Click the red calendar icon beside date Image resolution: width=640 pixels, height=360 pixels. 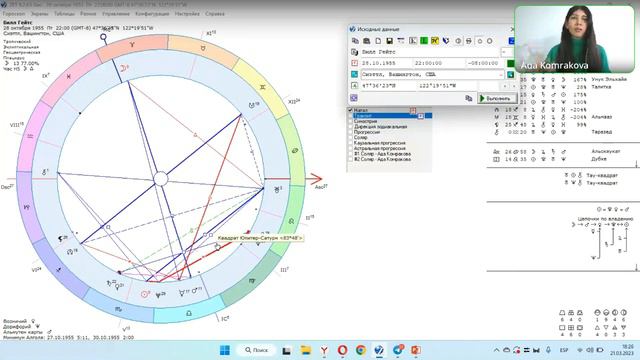coord(354,63)
